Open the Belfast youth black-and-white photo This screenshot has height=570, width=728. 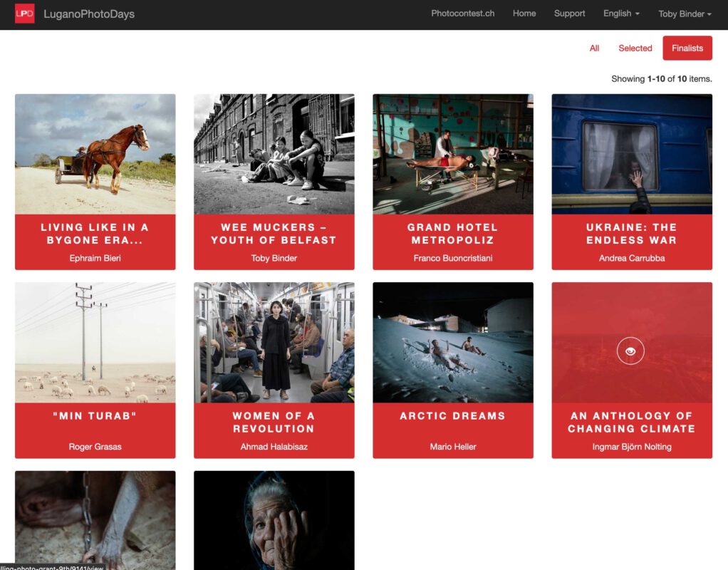tap(274, 154)
